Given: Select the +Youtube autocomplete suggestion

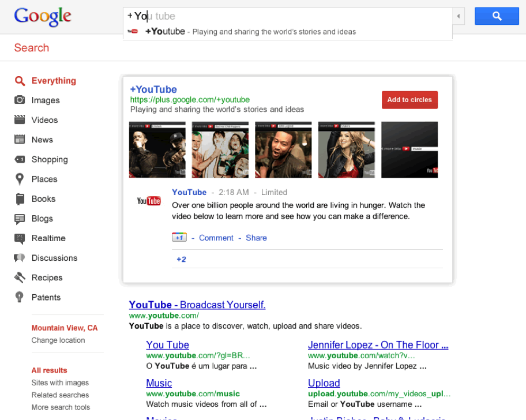Looking at the screenshot, I should (x=287, y=32).
